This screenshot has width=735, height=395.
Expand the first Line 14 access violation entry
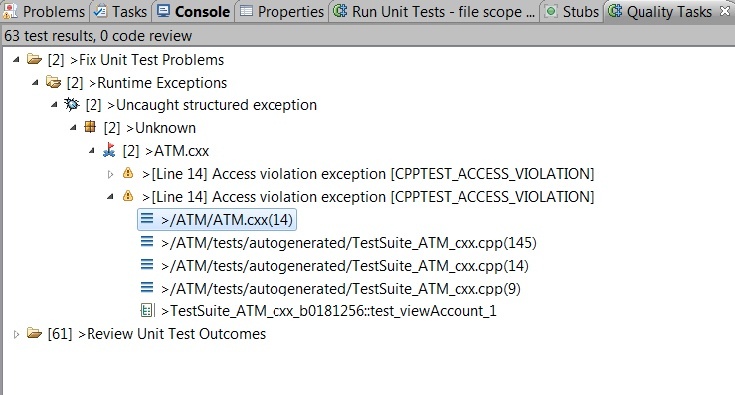coord(110,174)
